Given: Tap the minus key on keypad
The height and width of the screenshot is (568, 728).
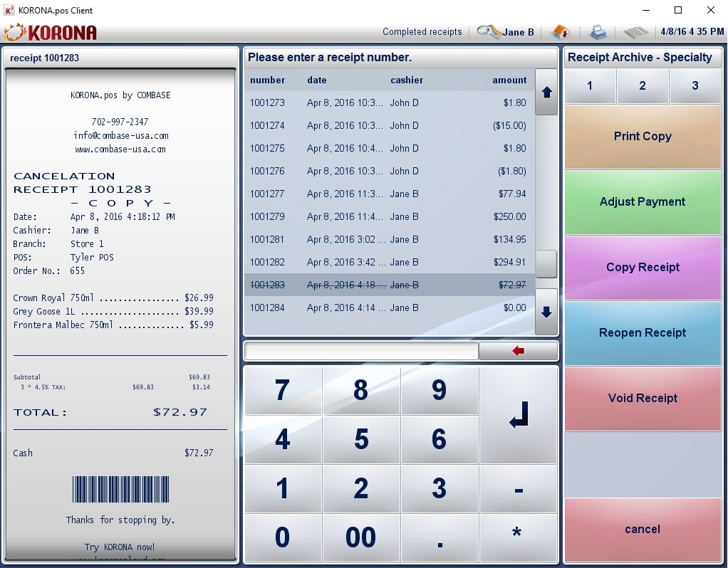Looking at the screenshot, I should [518, 489].
